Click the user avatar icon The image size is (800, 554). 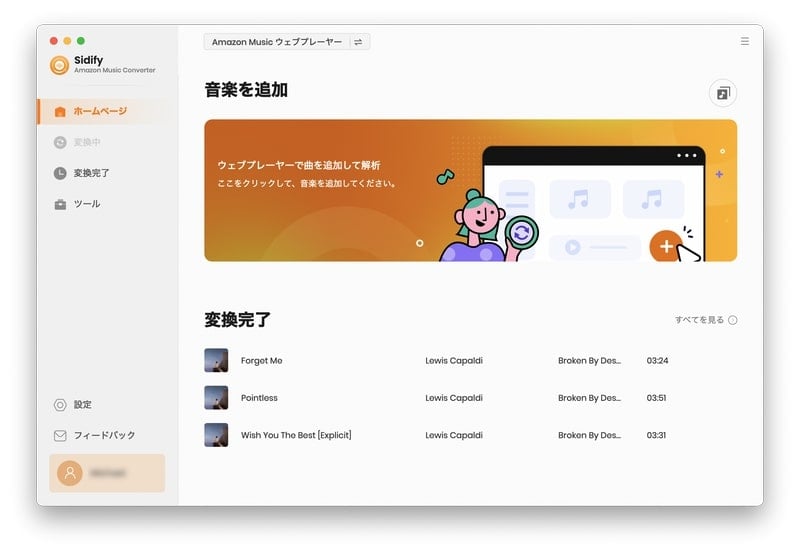(x=70, y=473)
